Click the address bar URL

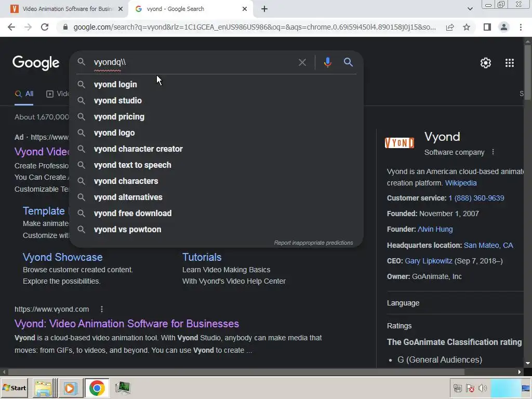point(255,27)
